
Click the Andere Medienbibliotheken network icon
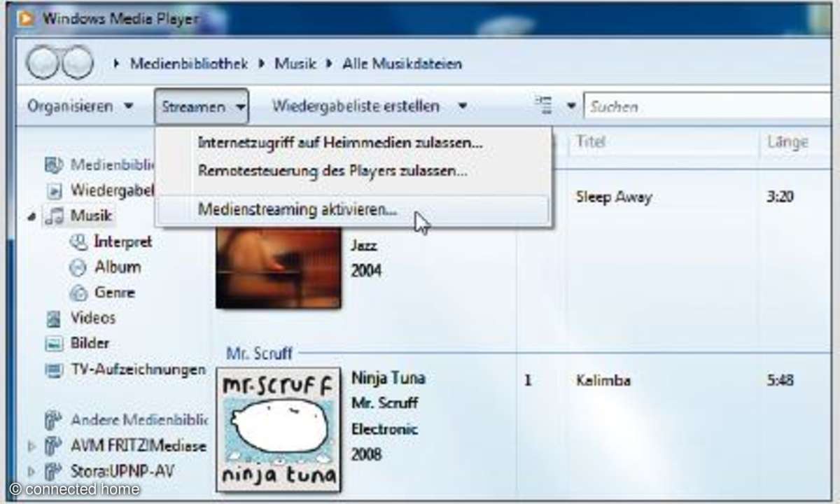[x=55, y=421]
